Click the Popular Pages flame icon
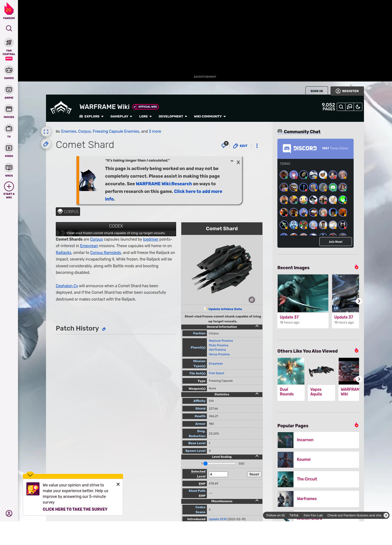Image resolution: width=392 pixels, height=545 pixels. [x=356, y=425]
